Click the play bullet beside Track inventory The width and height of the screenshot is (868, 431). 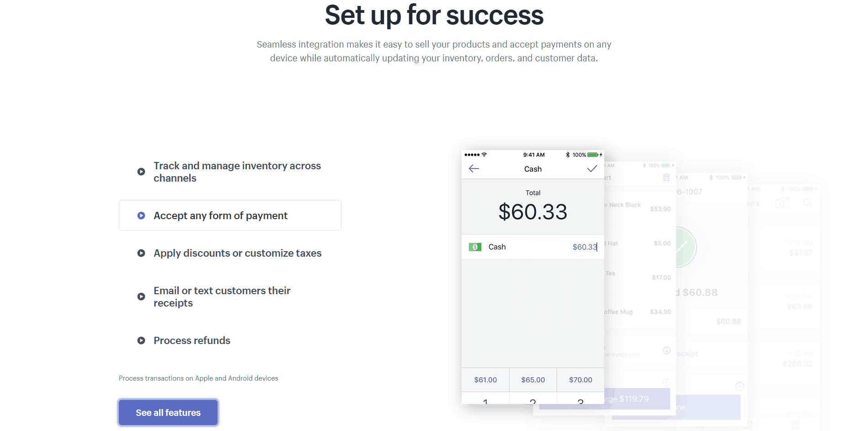(x=141, y=172)
